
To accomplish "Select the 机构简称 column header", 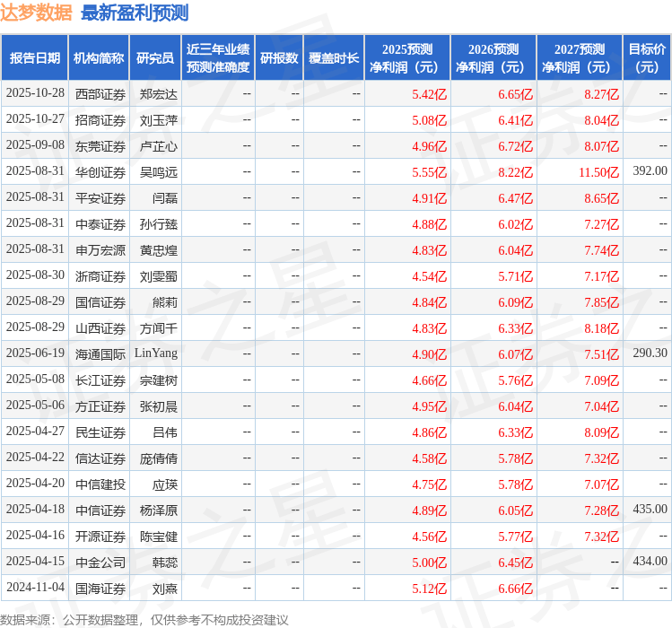I will (x=99, y=58).
